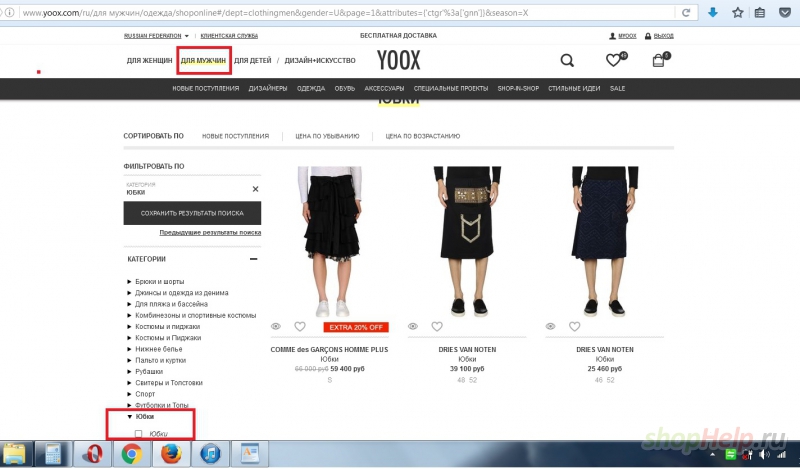
Task: Expand the Брюки и шорты category
Action: point(129,281)
